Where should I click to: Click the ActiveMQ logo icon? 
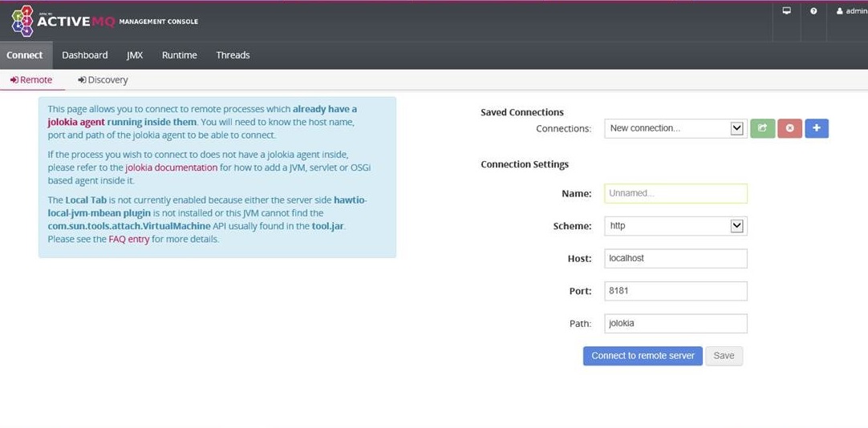pyautogui.click(x=22, y=21)
